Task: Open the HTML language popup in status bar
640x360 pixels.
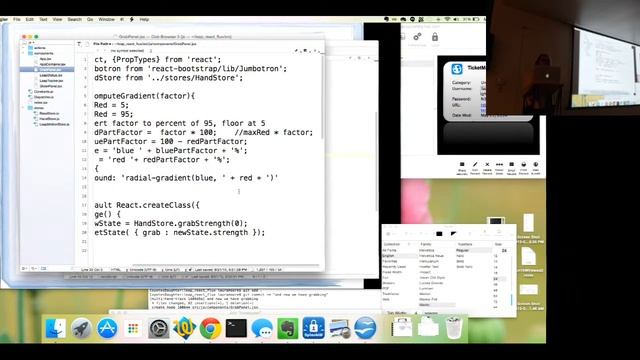Action: (116, 270)
